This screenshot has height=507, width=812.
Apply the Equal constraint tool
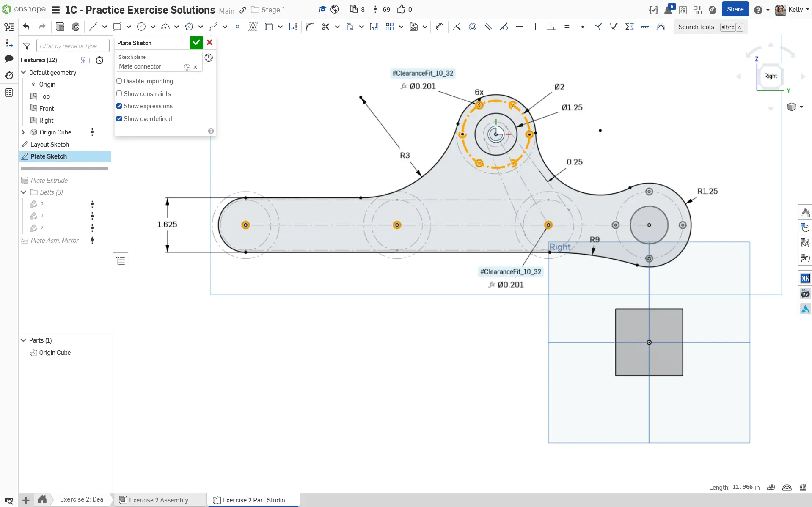pyautogui.click(x=567, y=27)
